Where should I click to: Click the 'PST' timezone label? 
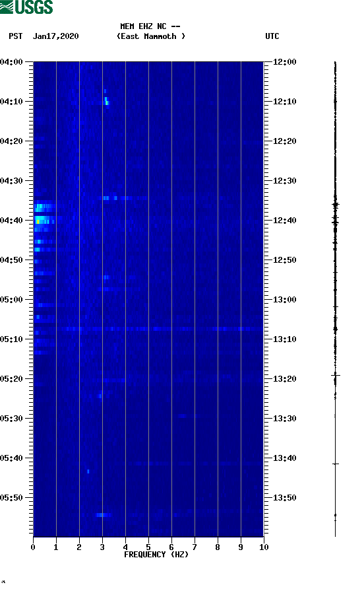(x=16, y=36)
